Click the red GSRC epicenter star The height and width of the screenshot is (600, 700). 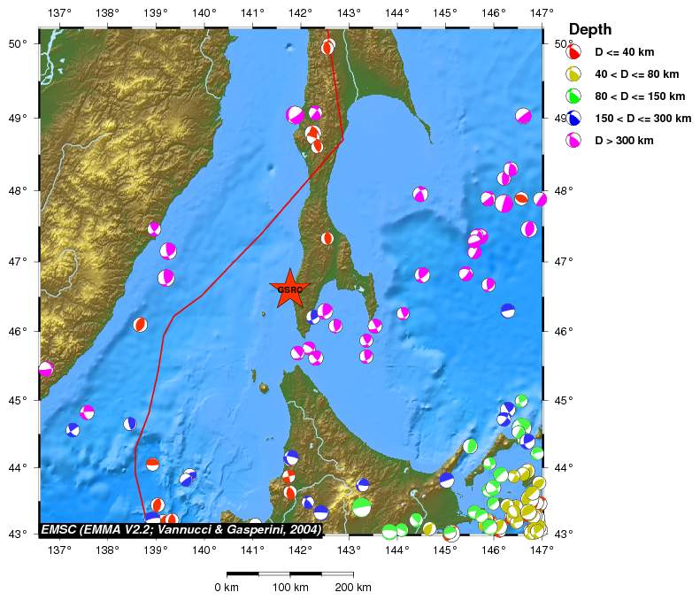[289, 288]
